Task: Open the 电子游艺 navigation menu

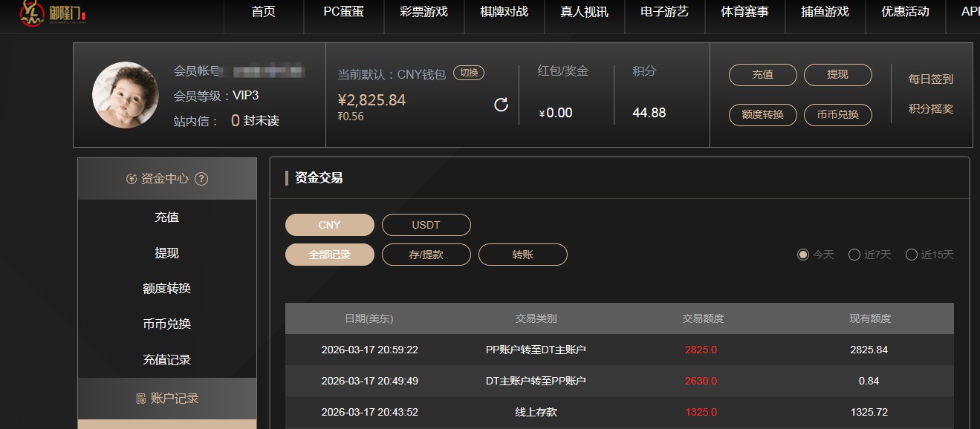Action: tap(664, 12)
